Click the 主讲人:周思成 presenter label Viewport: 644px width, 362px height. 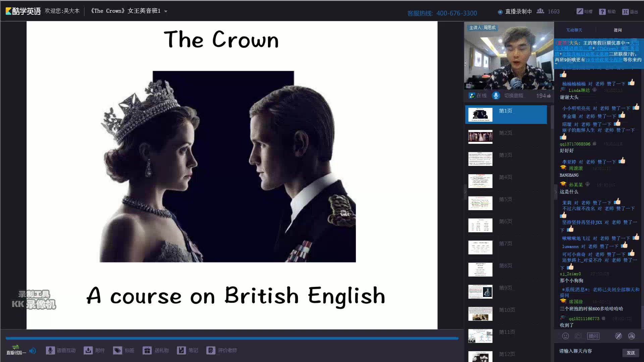(482, 27)
